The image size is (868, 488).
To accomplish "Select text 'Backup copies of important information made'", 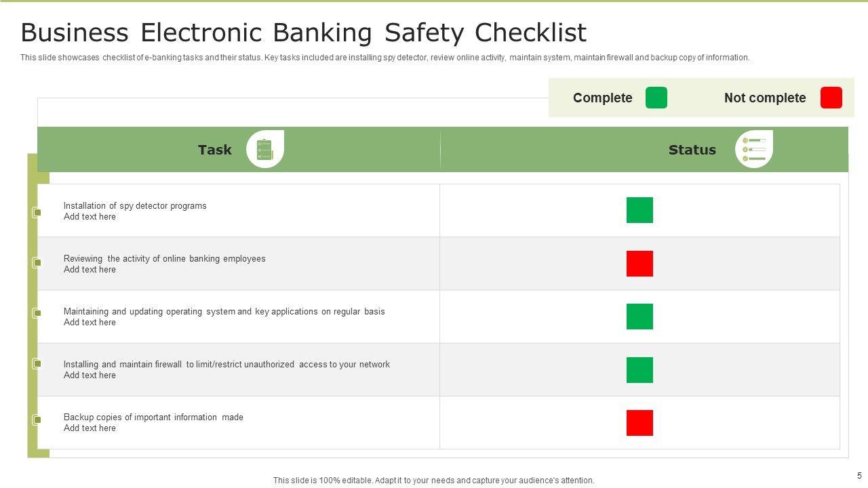I will (153, 417).
